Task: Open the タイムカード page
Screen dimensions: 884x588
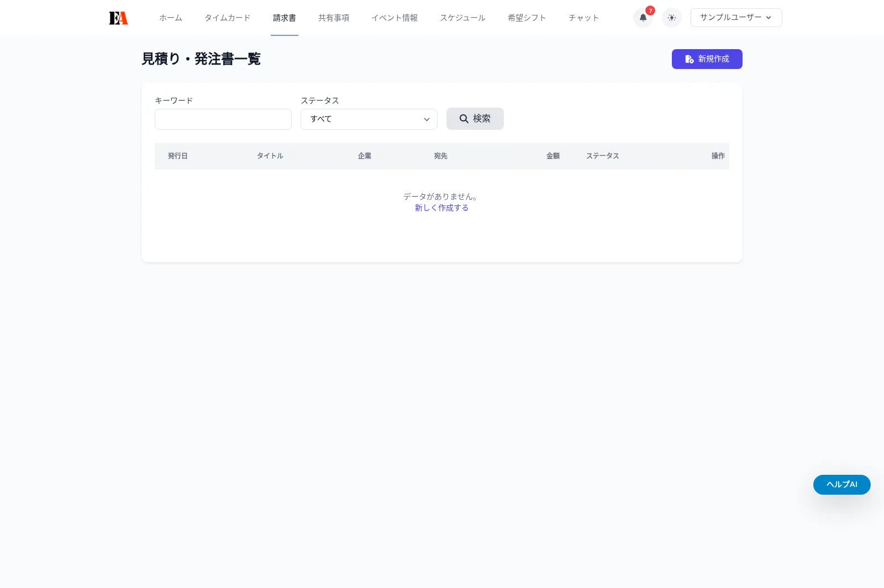Action: 227,17
